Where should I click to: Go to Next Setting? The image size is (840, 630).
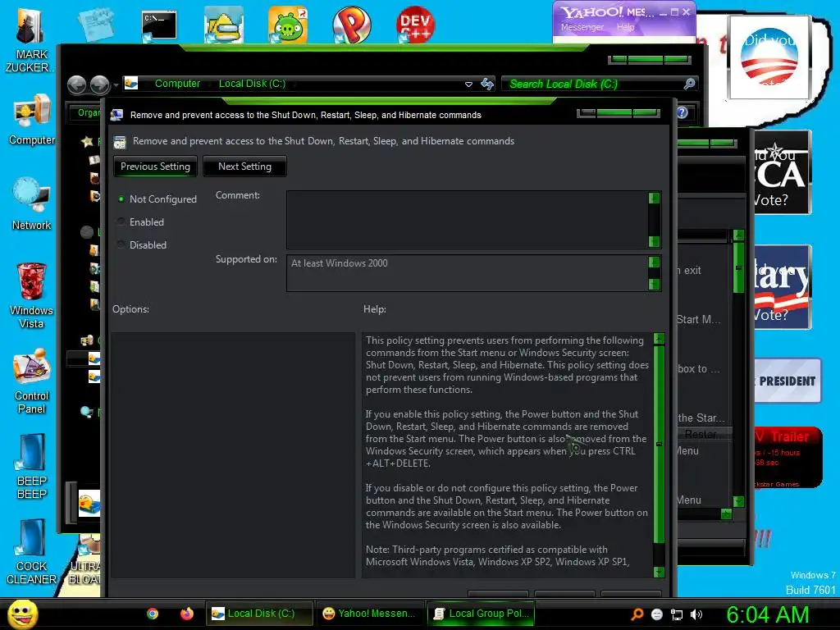pyautogui.click(x=244, y=167)
